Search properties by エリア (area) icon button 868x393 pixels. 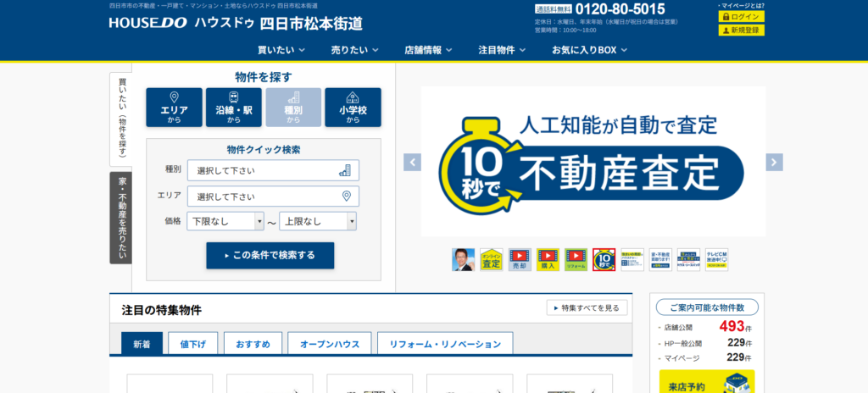coord(174,108)
